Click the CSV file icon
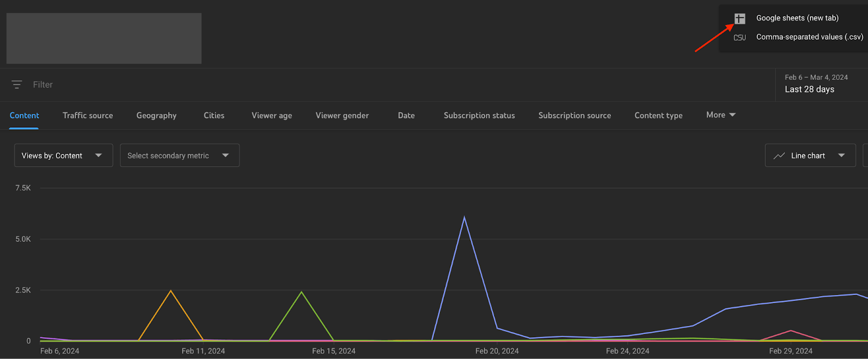Viewport: 868px width, 359px height. [x=739, y=37]
